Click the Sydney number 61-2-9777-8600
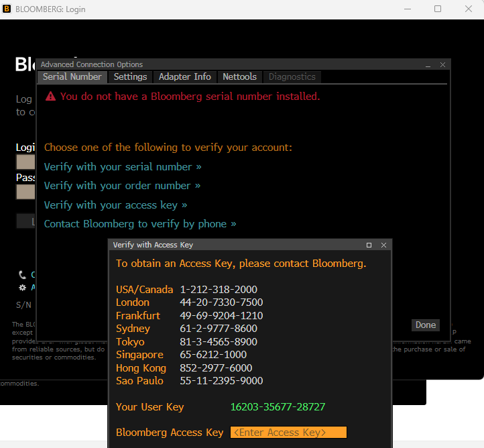This screenshot has width=484, height=448. [x=219, y=329]
